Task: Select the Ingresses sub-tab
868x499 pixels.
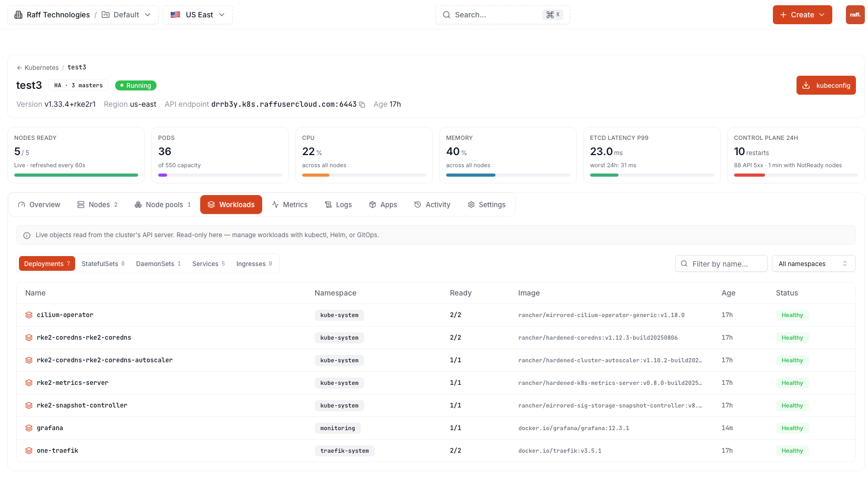Action: coord(254,263)
